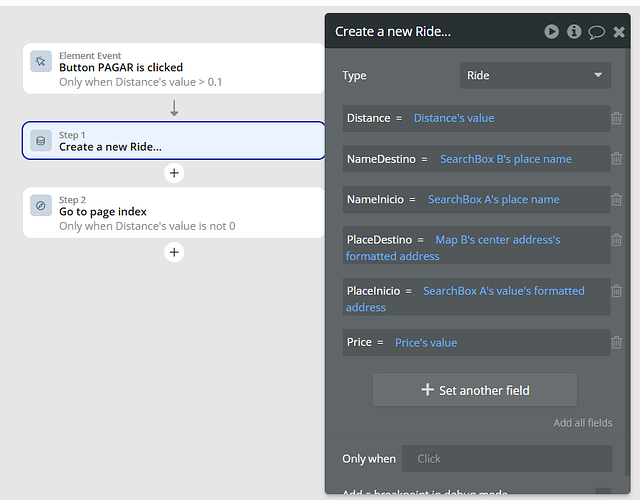Add a step below Step 1 with plus
Screen dimensions: 640x500
click(x=174, y=173)
